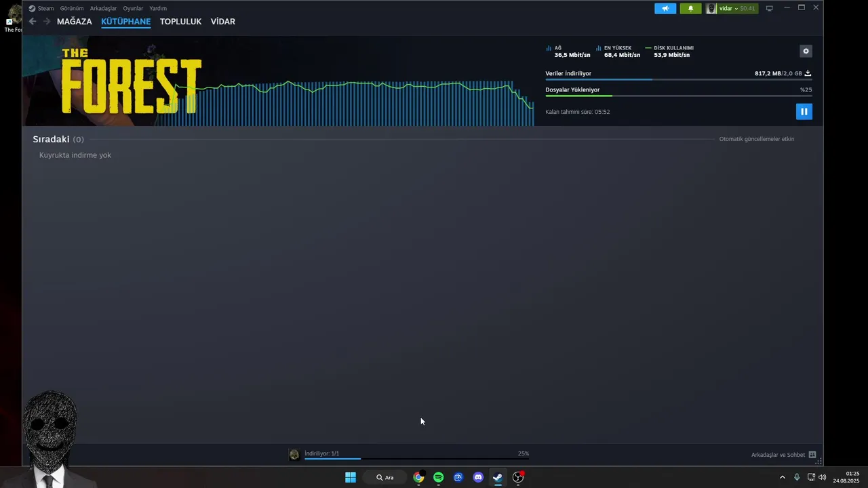Click the AĞ network bars icon
Screen dimensions: 868x488
[549, 48]
